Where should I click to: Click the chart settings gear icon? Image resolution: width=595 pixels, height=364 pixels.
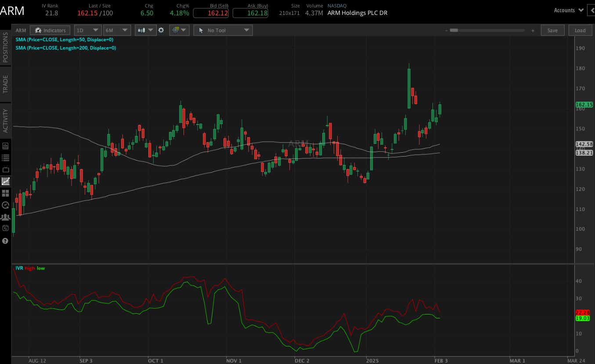(x=161, y=30)
